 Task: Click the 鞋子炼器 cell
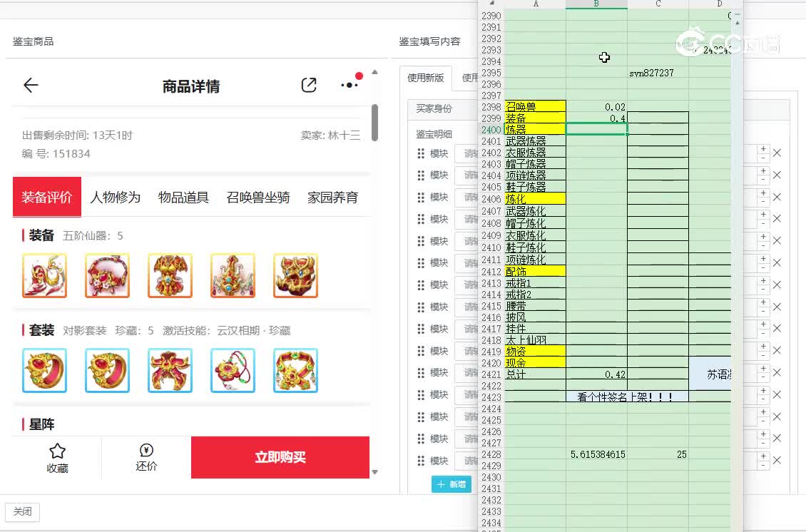(535, 187)
